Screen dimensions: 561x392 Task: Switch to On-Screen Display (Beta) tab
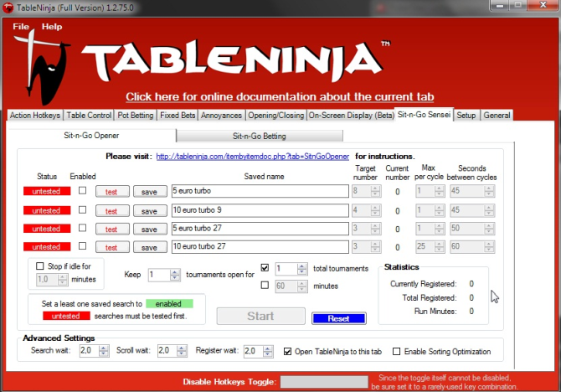click(352, 116)
